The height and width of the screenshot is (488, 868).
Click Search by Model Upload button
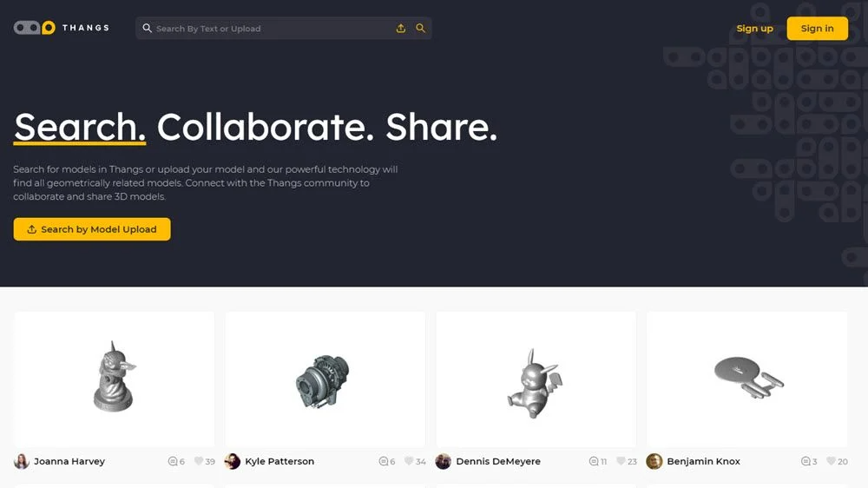[x=92, y=229]
